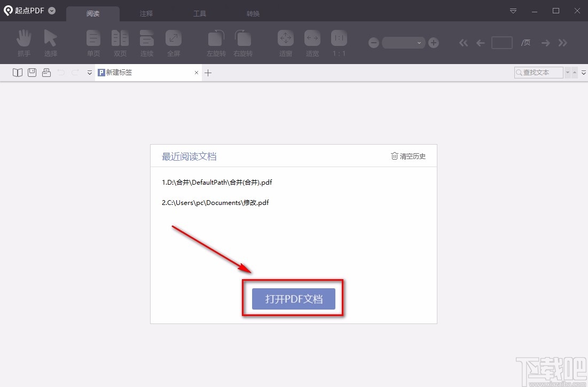This screenshot has height=387, width=588.
Task: Open recent file 修改.pdf from the list
Action: 215,202
